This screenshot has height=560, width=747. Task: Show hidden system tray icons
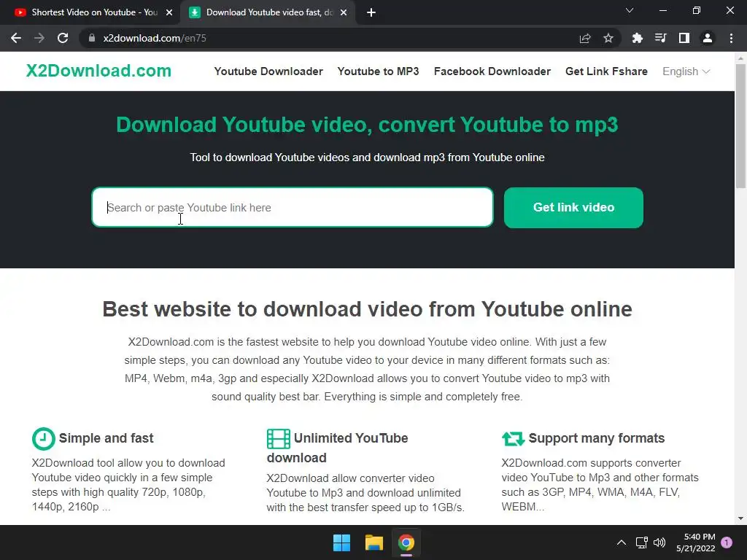pyautogui.click(x=622, y=542)
